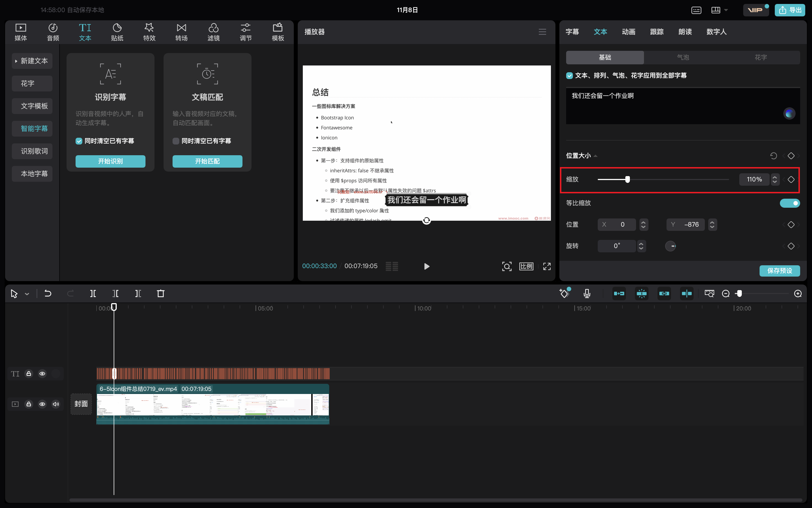The width and height of the screenshot is (812, 508).
Task: Click the delete trash icon in timeline toolbar
Action: pos(161,294)
